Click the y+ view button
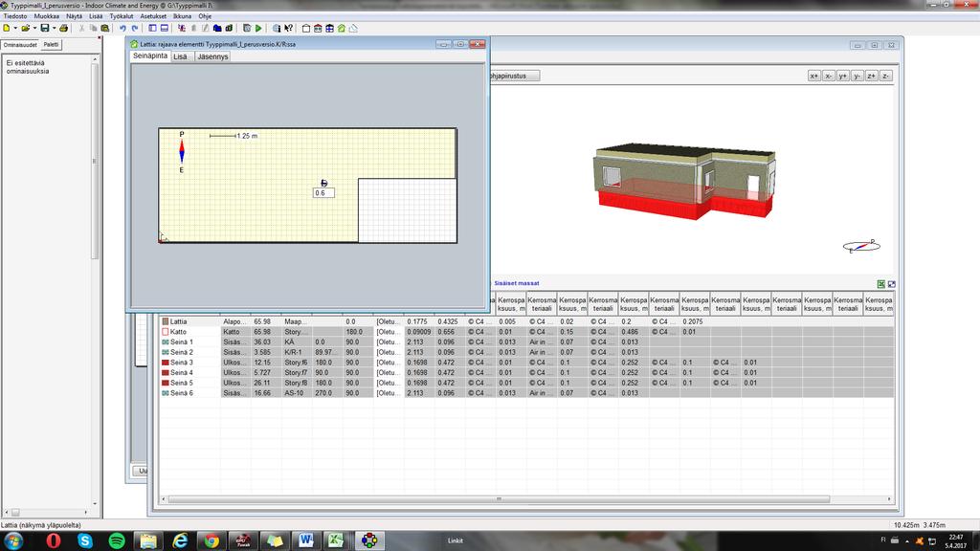The width and height of the screenshot is (980, 551). click(x=842, y=76)
